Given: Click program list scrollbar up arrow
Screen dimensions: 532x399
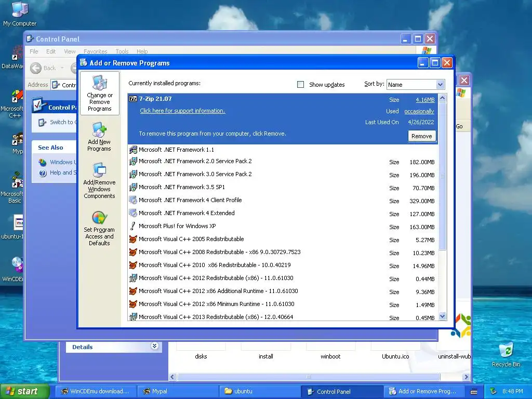Looking at the screenshot, I should (442, 98).
